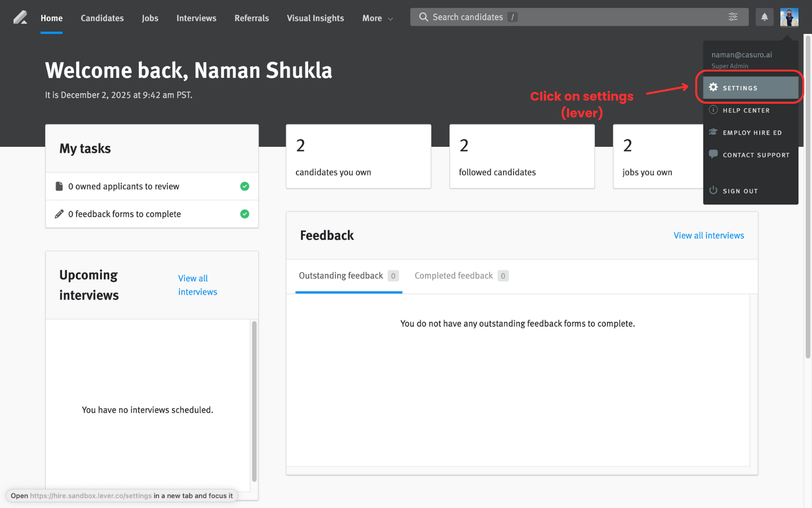This screenshot has width=812, height=508.
Task: Open notifications bell icon
Action: click(764, 17)
